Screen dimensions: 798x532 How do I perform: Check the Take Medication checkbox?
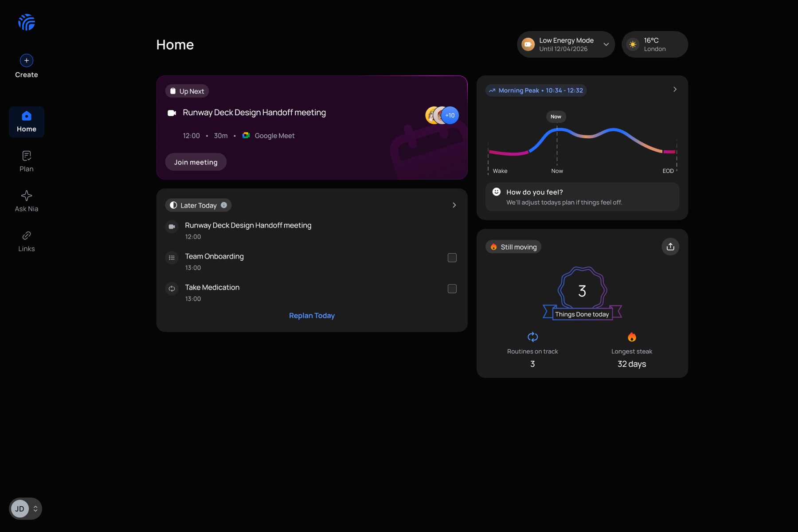coord(452,289)
